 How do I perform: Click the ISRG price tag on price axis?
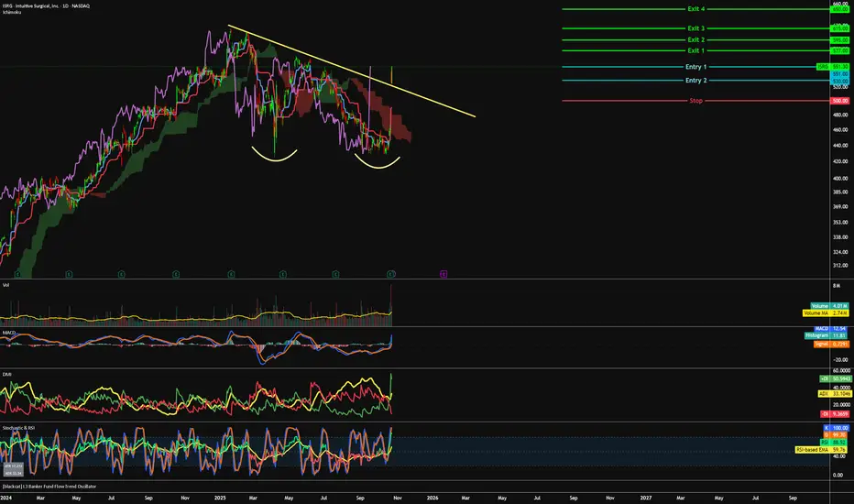point(824,67)
